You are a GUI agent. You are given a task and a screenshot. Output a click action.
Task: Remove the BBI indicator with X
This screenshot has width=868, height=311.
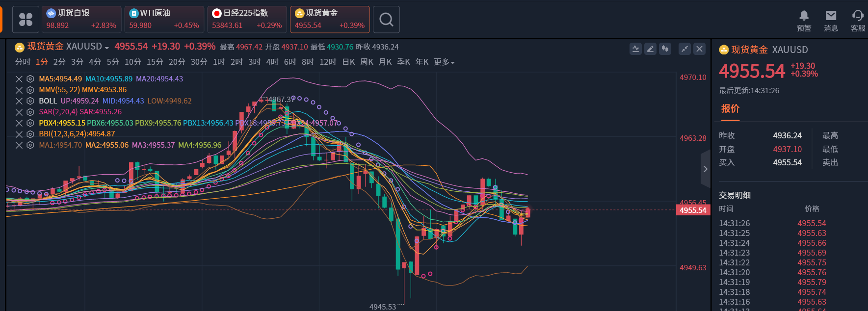pyautogui.click(x=19, y=134)
